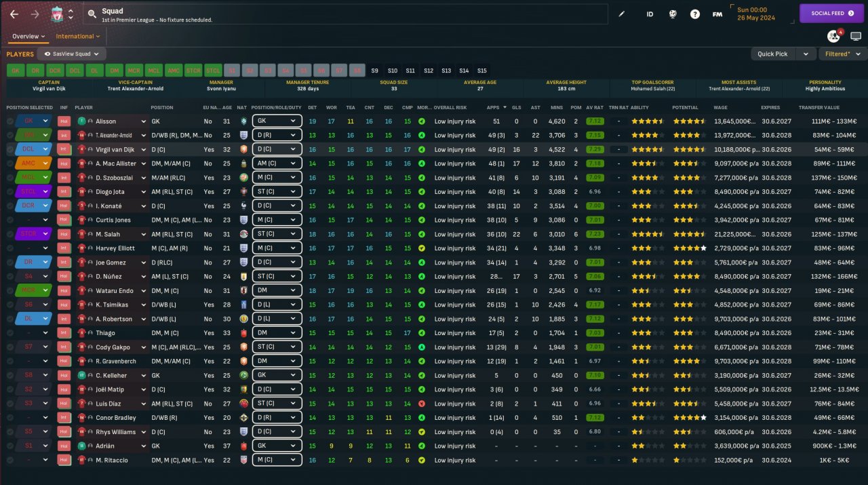Open search with the magnifying glass
This screenshot has width=868, height=485.
tap(92, 14)
